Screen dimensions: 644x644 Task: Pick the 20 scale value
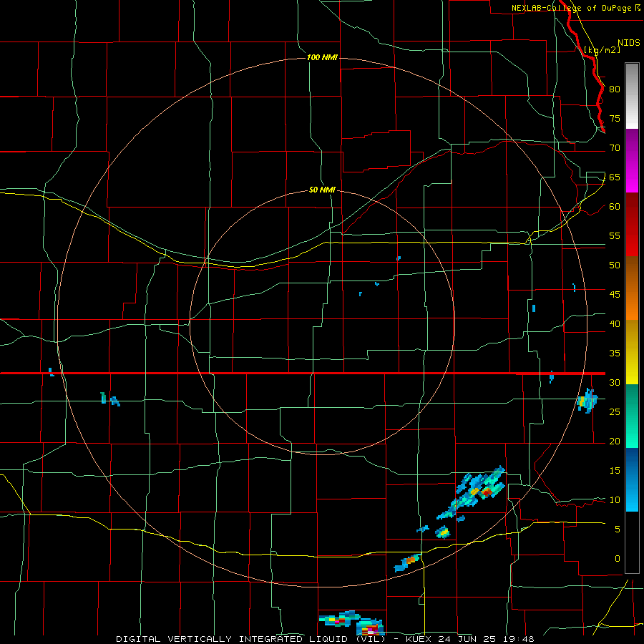point(615,441)
